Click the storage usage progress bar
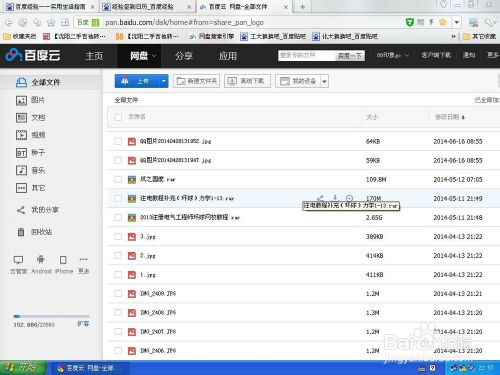Image resolution: width=500 pixels, height=375 pixels. pos(51,316)
